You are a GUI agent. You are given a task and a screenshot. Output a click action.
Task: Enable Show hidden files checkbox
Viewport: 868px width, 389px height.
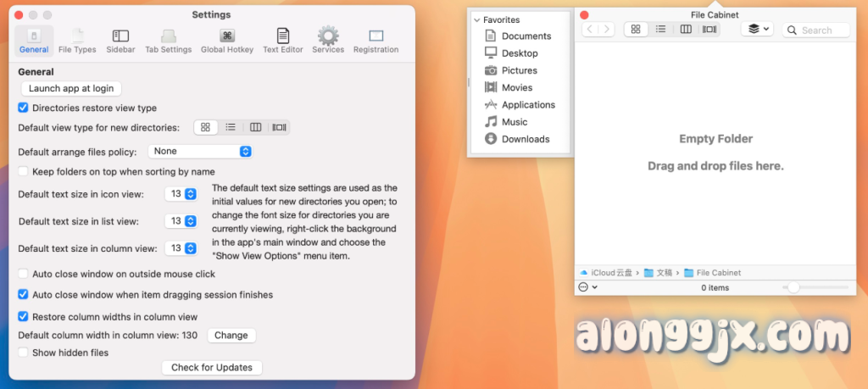click(x=23, y=353)
